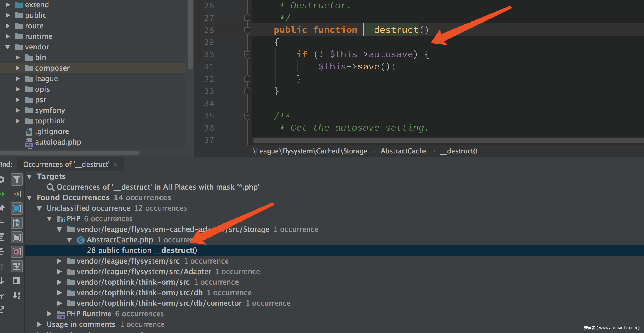Select result '28 public function __destruct()'

click(142, 250)
